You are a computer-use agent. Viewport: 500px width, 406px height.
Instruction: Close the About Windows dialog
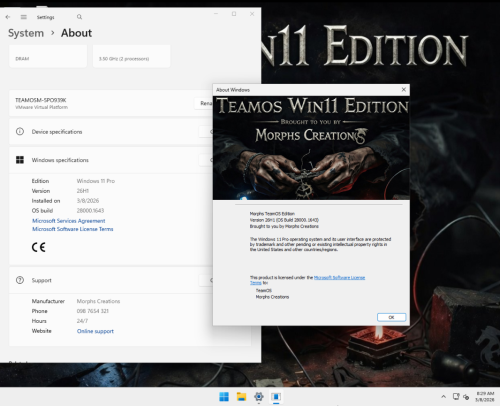tap(404, 90)
